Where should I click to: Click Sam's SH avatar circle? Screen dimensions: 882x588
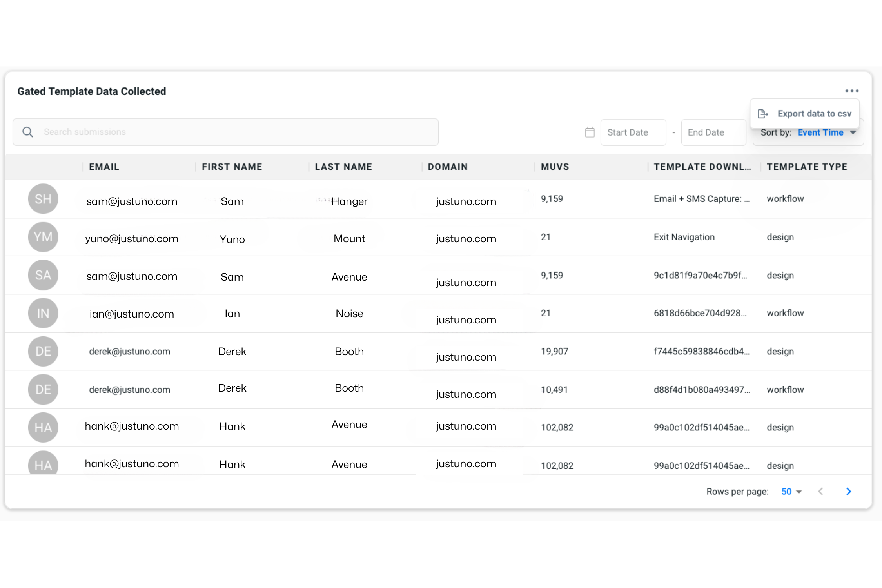pyautogui.click(x=43, y=199)
